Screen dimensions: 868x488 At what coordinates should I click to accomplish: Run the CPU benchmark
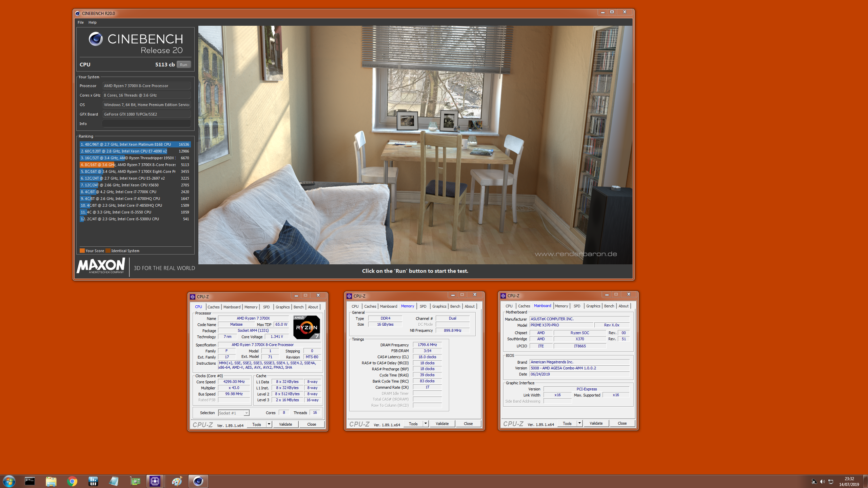point(183,64)
